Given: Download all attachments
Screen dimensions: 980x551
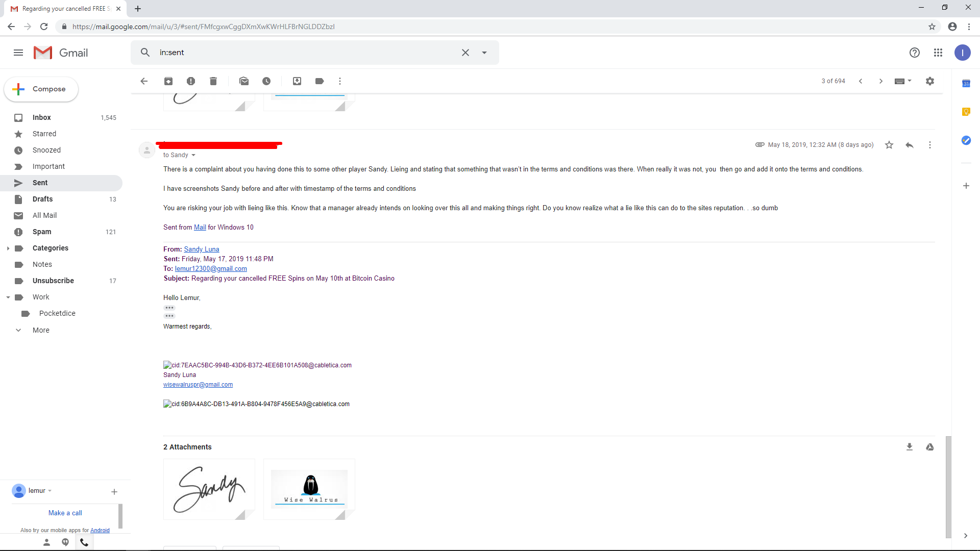Looking at the screenshot, I should [910, 447].
